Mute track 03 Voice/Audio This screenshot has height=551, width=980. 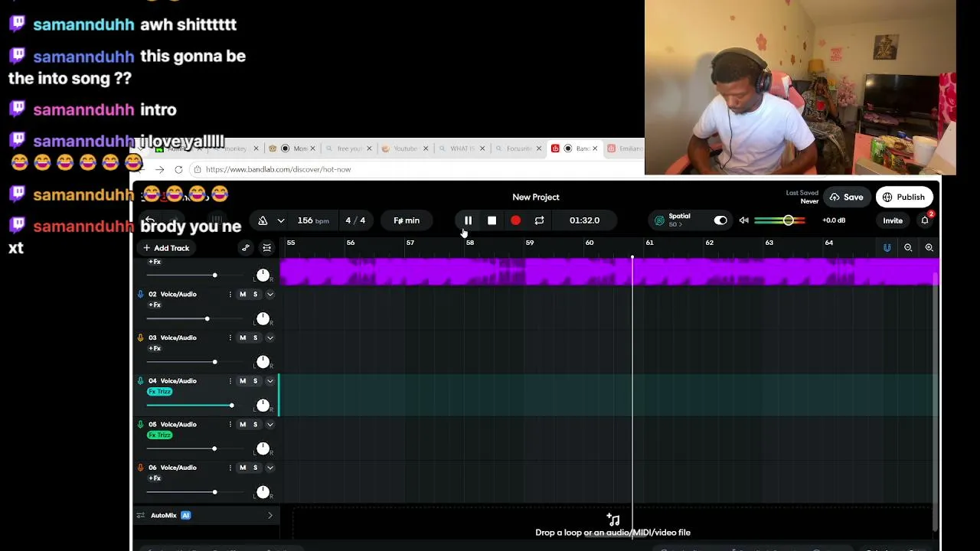pyautogui.click(x=243, y=338)
